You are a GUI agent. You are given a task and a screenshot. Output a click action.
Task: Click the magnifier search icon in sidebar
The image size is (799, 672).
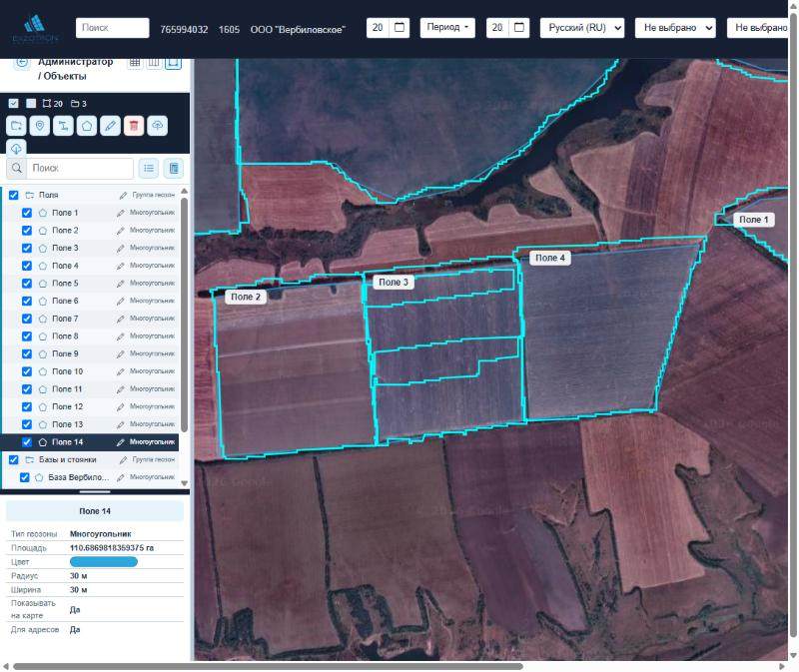point(17,168)
